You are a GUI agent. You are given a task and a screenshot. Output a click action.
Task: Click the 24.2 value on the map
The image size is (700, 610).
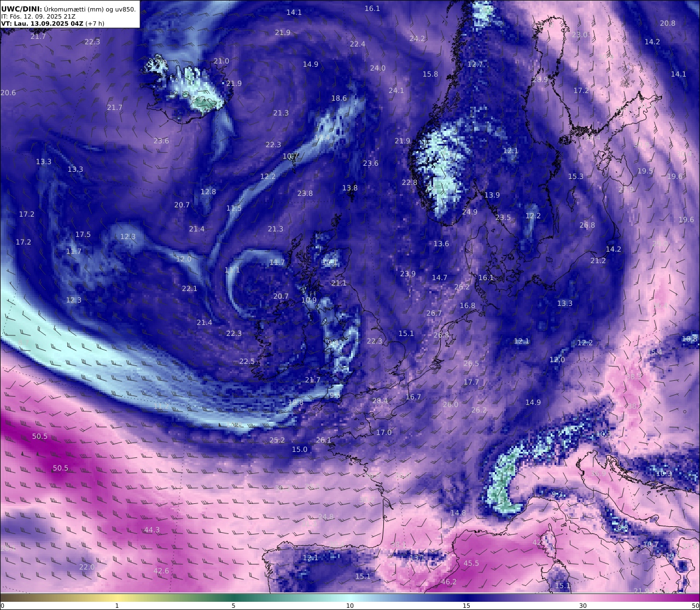point(417,38)
